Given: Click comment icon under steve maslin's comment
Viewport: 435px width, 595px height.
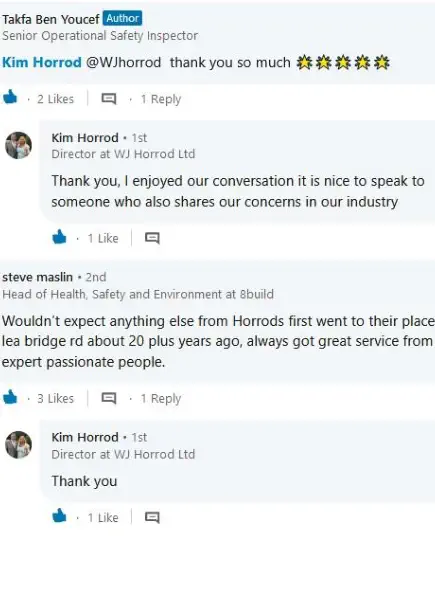Looking at the screenshot, I should coord(109,398).
